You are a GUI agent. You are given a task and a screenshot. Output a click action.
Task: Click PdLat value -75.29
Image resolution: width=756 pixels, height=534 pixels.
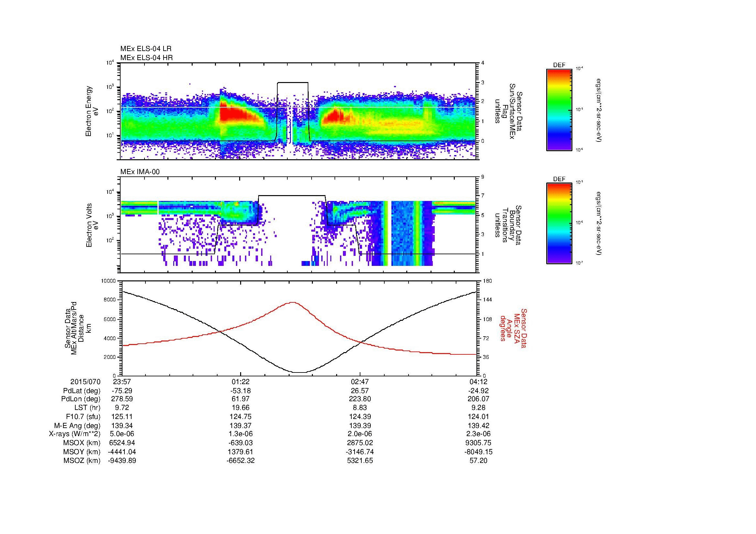[x=122, y=391]
